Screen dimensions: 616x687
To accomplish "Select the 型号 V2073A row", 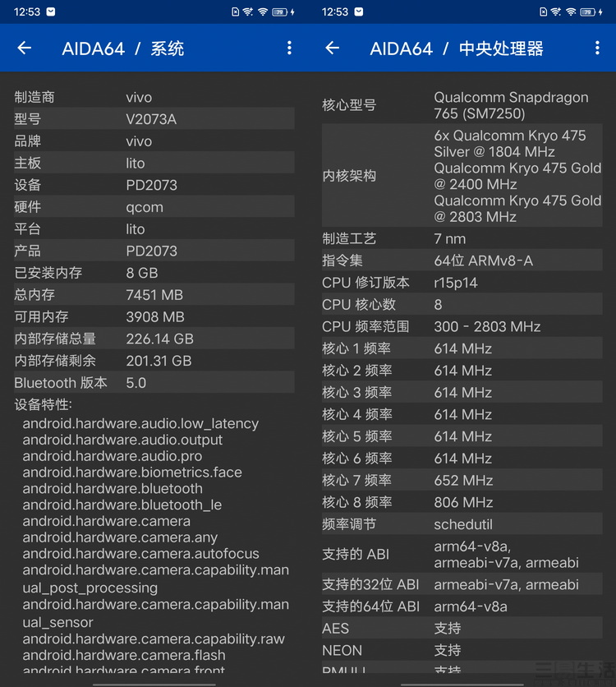I will [154, 118].
